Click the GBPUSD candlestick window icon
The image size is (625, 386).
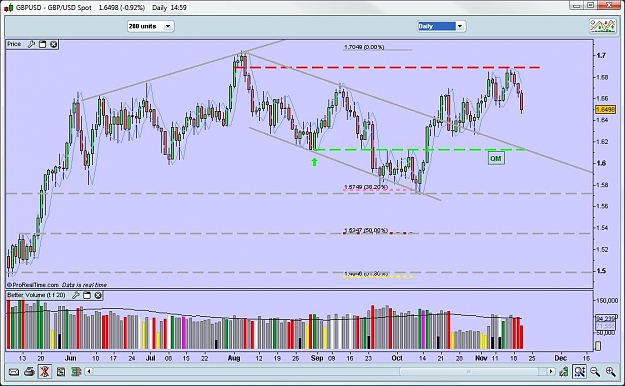click(8, 7)
